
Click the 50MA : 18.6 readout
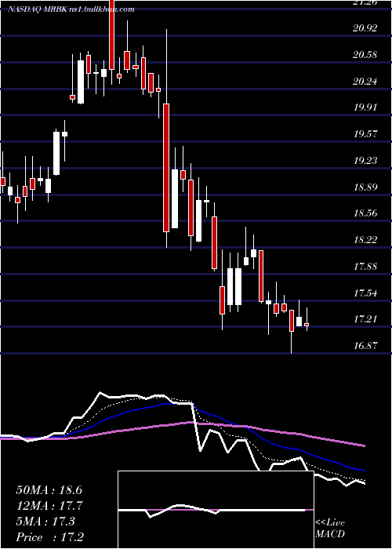49,490
